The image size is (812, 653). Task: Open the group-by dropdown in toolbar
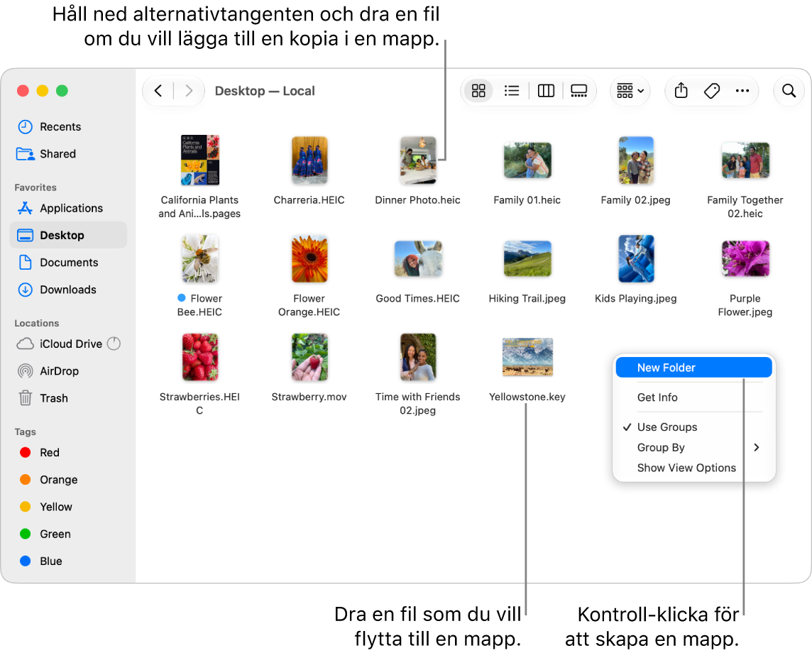[630, 91]
